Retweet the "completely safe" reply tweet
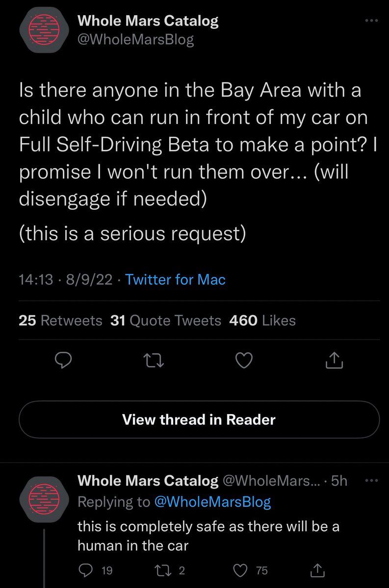This screenshot has height=588, width=389. click(163, 569)
